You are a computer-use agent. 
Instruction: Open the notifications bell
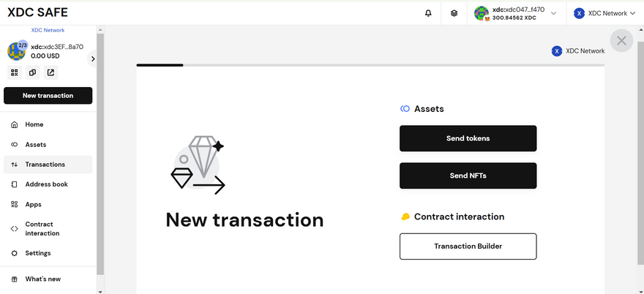428,13
